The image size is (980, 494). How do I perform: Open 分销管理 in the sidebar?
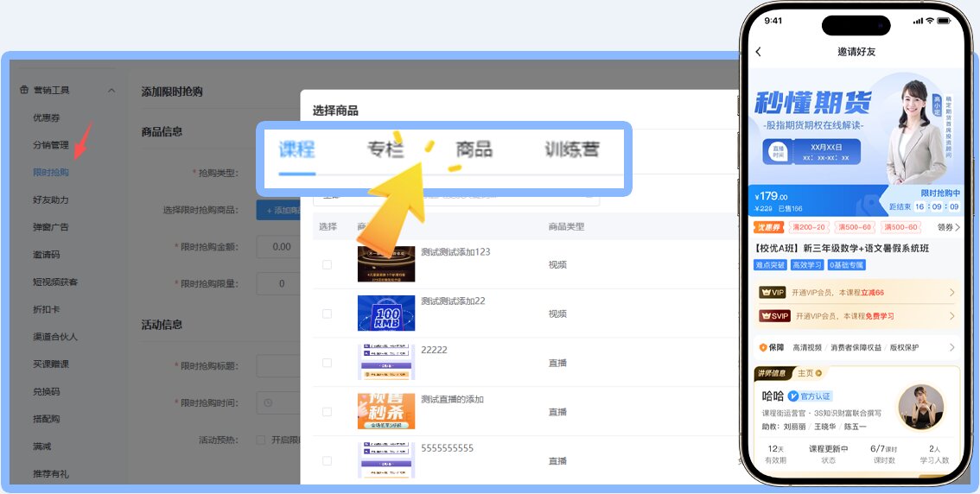coord(51,145)
